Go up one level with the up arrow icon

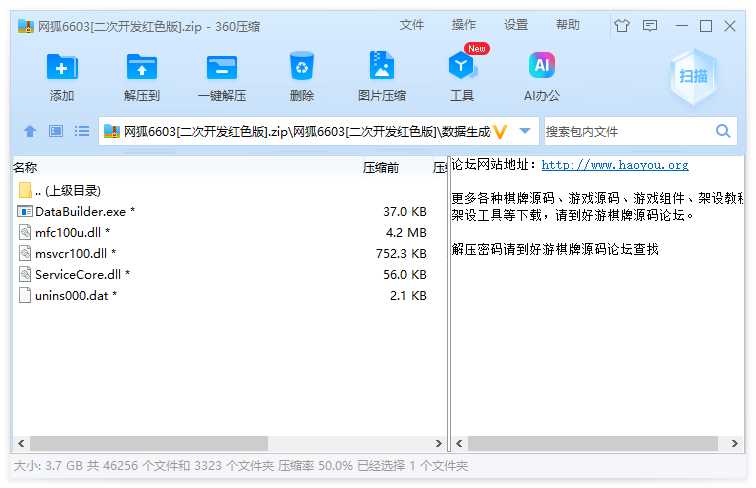click(30, 131)
